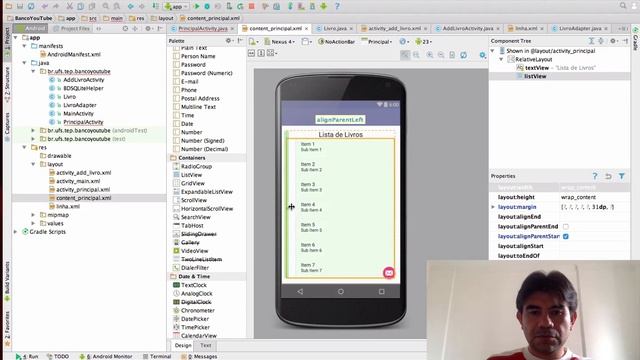Open the Nexus 4 device dropdown
This screenshot has height=360, width=640.
(x=279, y=42)
